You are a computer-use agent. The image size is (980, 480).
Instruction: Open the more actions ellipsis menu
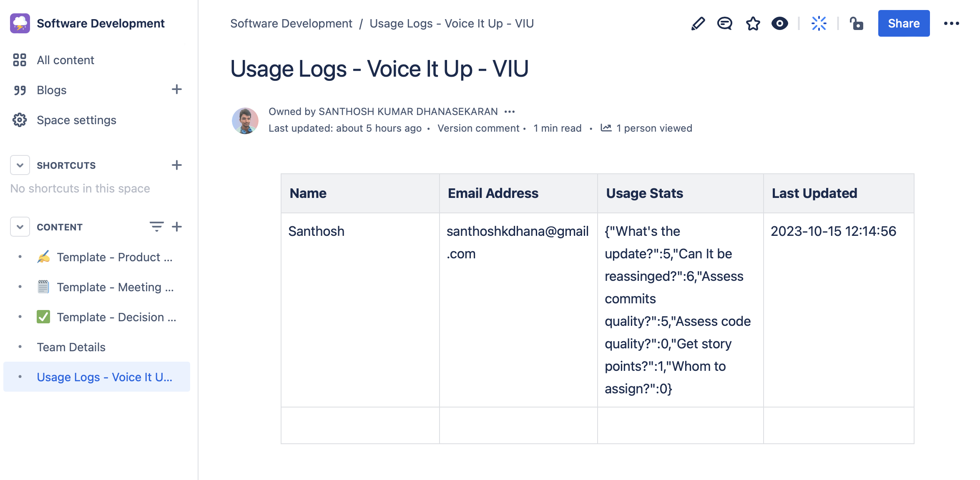tap(951, 24)
